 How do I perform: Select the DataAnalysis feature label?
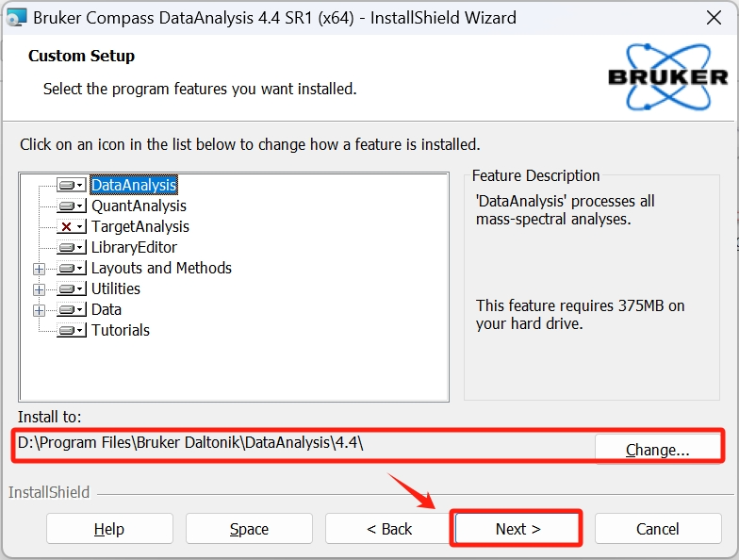(x=134, y=186)
